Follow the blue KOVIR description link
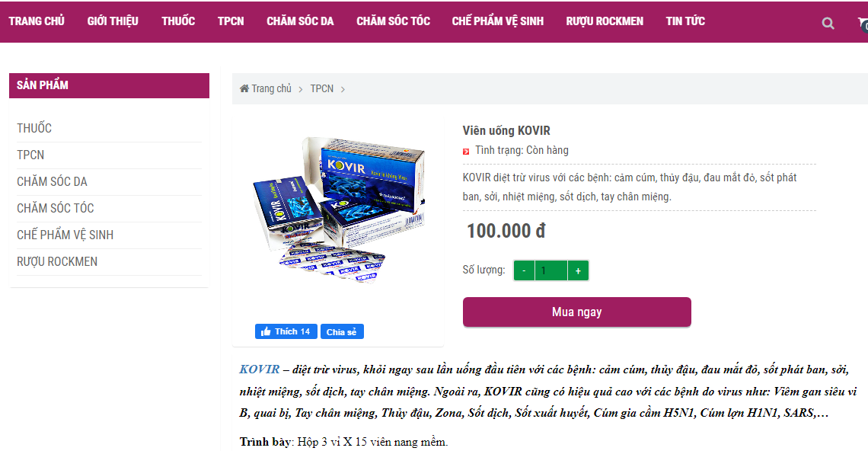 [260, 369]
